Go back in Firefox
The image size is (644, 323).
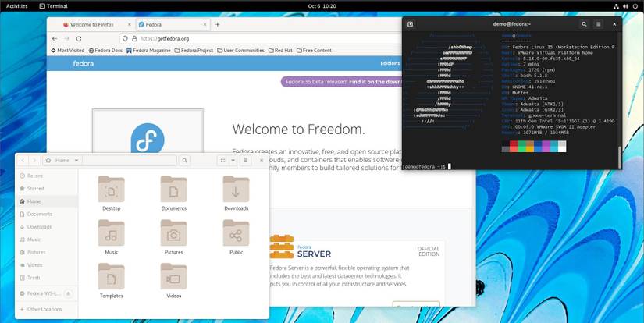click(x=55, y=38)
